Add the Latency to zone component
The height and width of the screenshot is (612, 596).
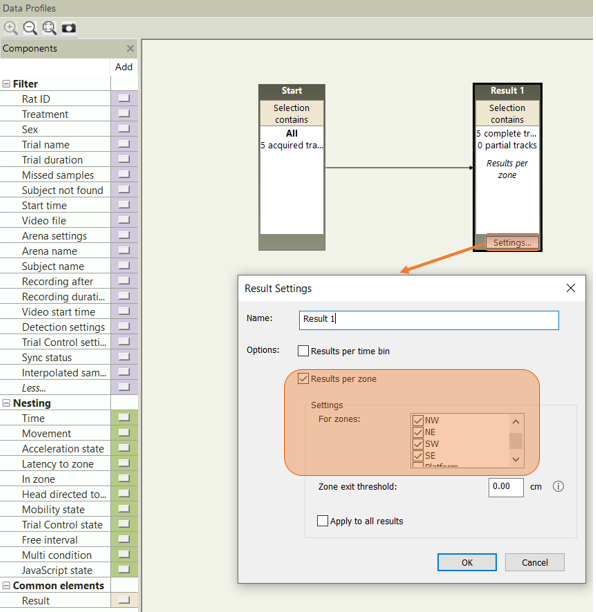124,464
